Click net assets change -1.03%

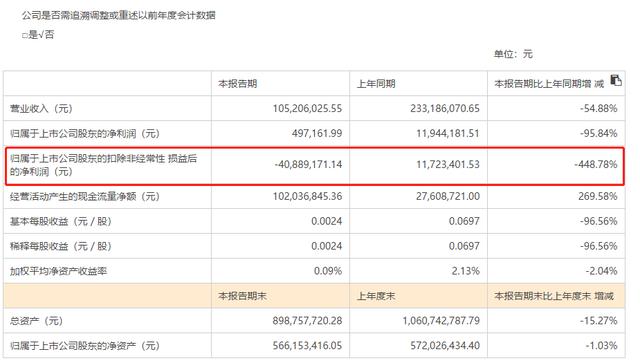[x=601, y=346]
